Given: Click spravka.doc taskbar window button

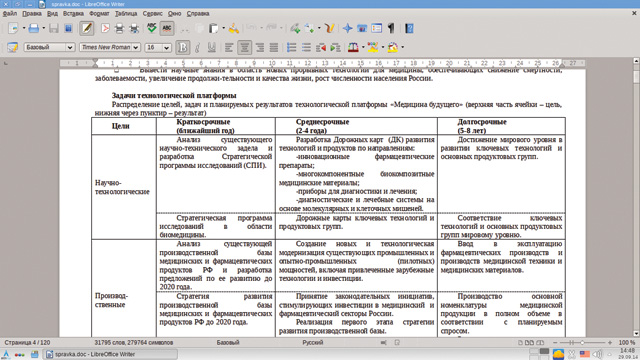Looking at the screenshot, I should coord(111,354).
